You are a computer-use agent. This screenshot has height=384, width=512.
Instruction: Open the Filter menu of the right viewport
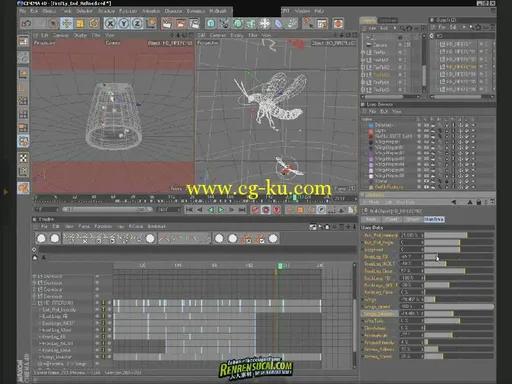point(253,35)
